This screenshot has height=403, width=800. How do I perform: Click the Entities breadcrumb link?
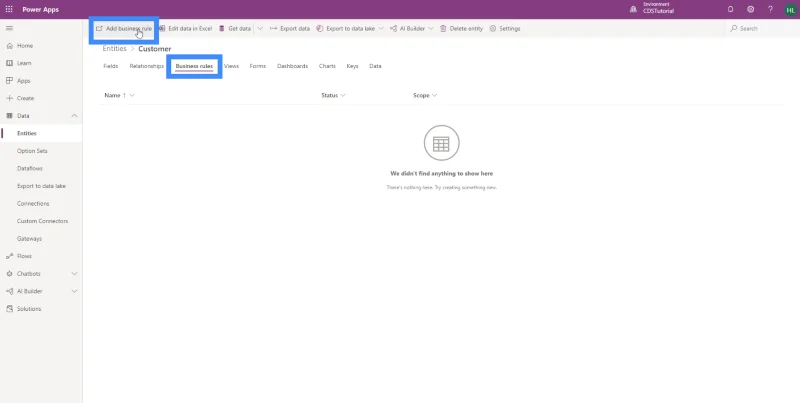[114, 48]
